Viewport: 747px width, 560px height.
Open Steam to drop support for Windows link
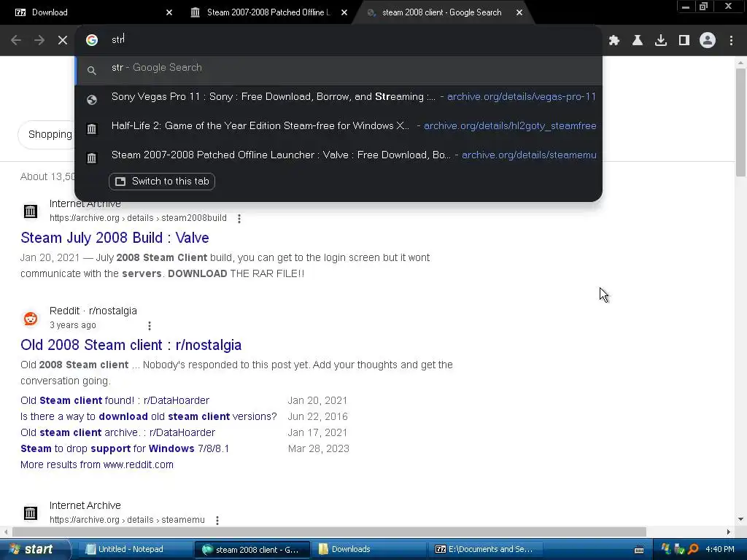pos(125,448)
